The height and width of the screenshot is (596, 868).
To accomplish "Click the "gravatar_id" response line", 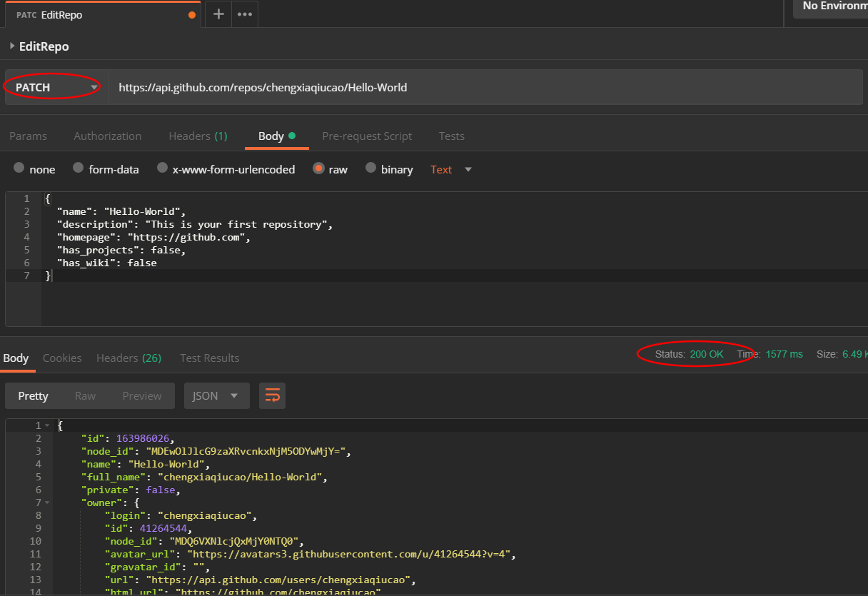I will coord(157,567).
